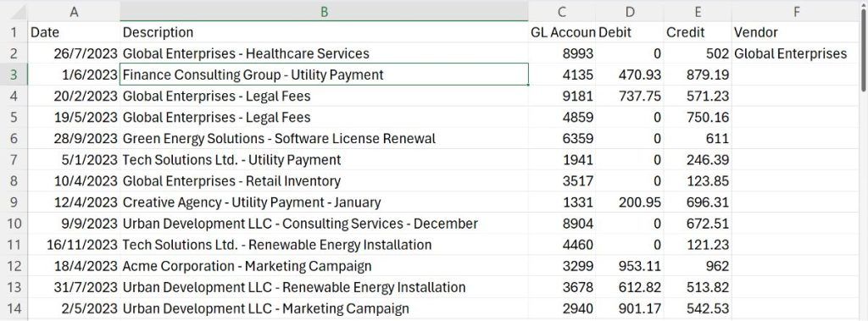Select debit value 953.11
868x321 pixels.
(x=630, y=266)
